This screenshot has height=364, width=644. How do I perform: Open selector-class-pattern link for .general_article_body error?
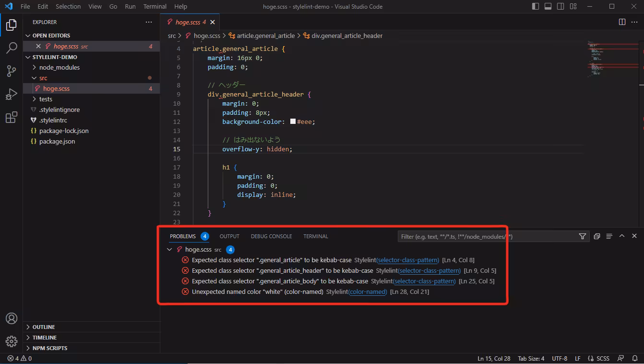tap(424, 281)
